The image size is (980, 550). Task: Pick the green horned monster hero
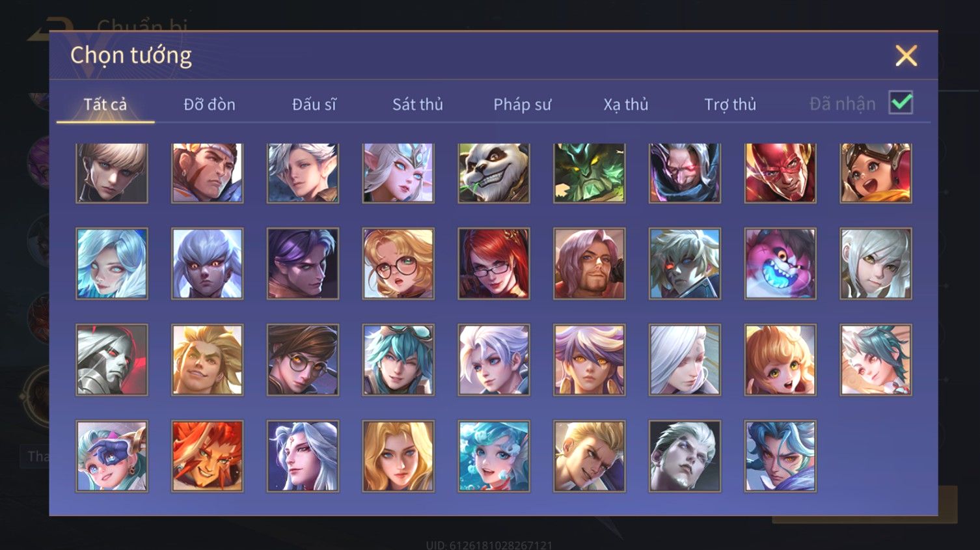click(x=590, y=173)
